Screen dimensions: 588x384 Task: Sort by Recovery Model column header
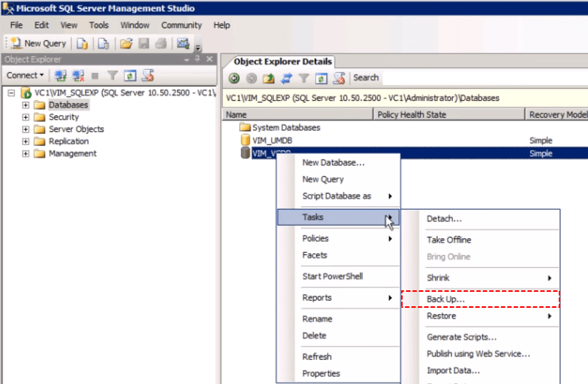(x=557, y=115)
